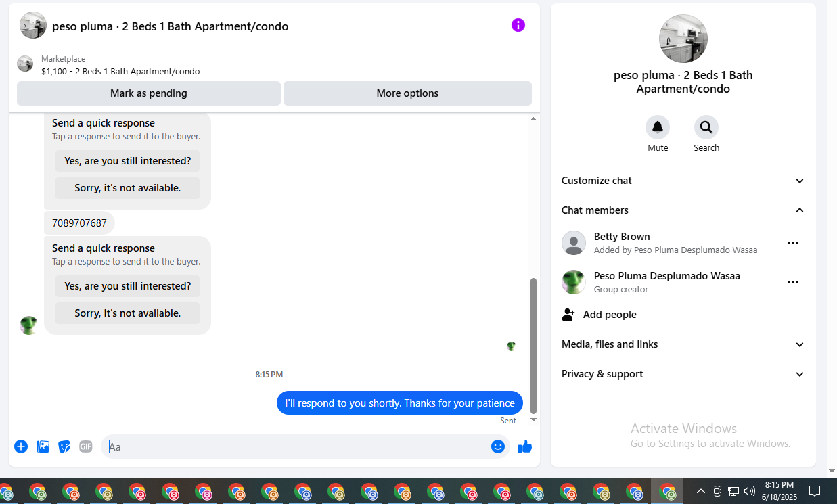The height and width of the screenshot is (504, 837).
Task: Click the sender avatar beside quick response bubble
Action: 28,325
